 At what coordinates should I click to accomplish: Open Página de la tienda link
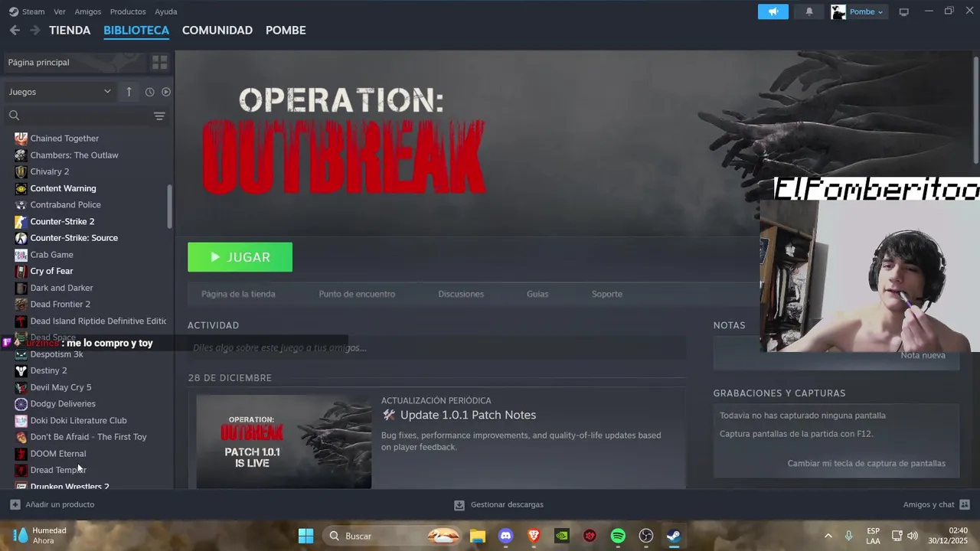238,294
